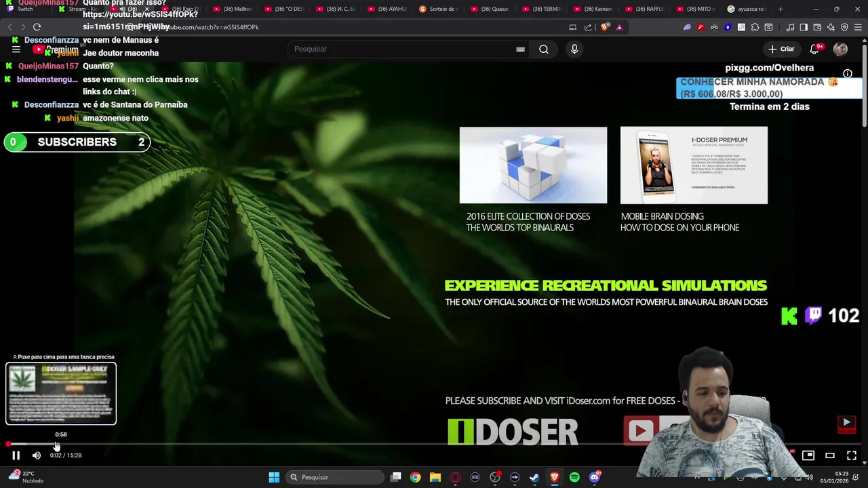Launch Google Chrome from the taskbar
Screen dimensions: 868x488
tap(415, 477)
